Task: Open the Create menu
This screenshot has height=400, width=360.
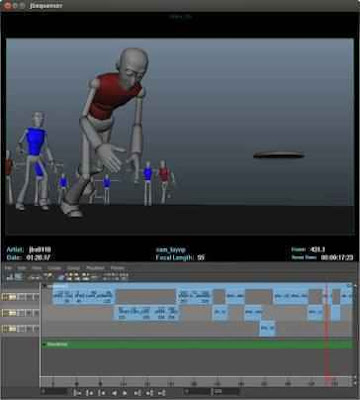Action: tap(54, 268)
